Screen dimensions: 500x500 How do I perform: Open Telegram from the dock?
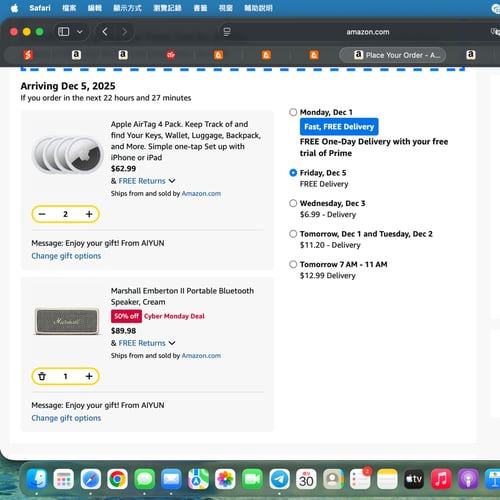coord(279,479)
